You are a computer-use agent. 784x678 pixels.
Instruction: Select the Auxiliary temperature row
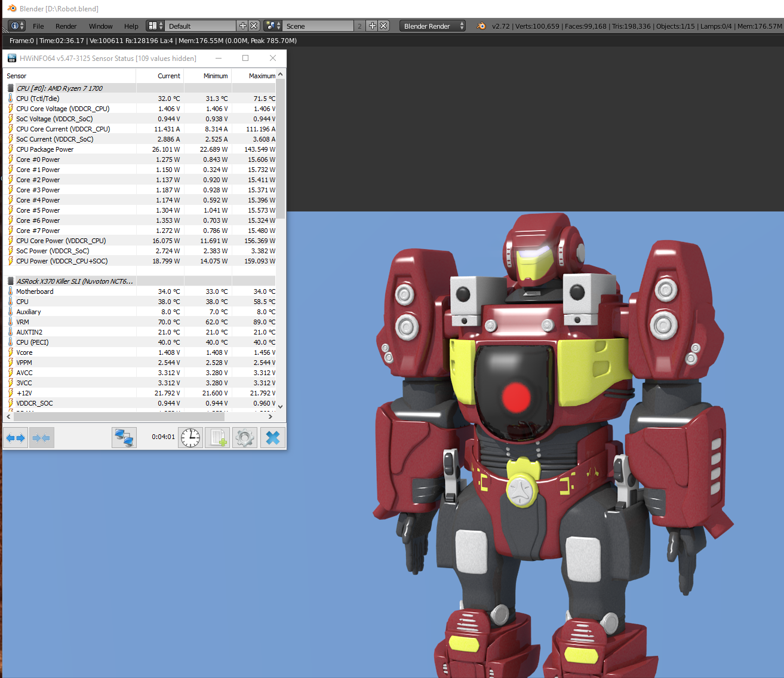pos(140,312)
